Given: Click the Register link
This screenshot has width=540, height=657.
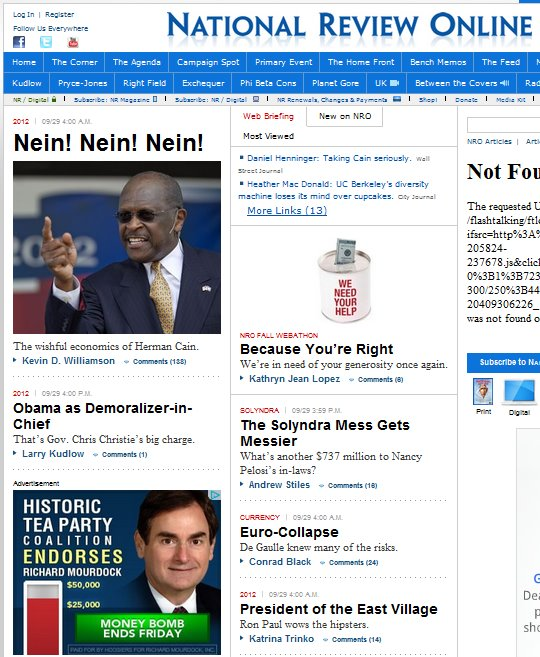Looking at the screenshot, I should click(x=59, y=14).
